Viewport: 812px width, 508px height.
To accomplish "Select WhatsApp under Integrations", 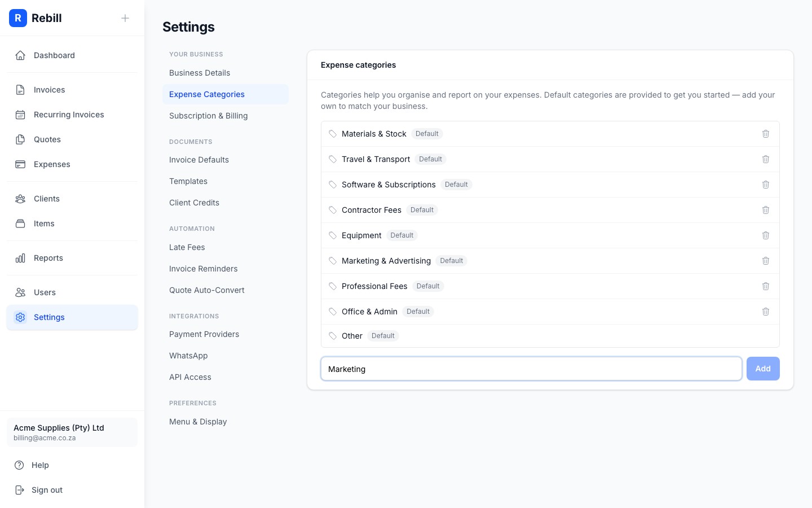I will coord(188,356).
